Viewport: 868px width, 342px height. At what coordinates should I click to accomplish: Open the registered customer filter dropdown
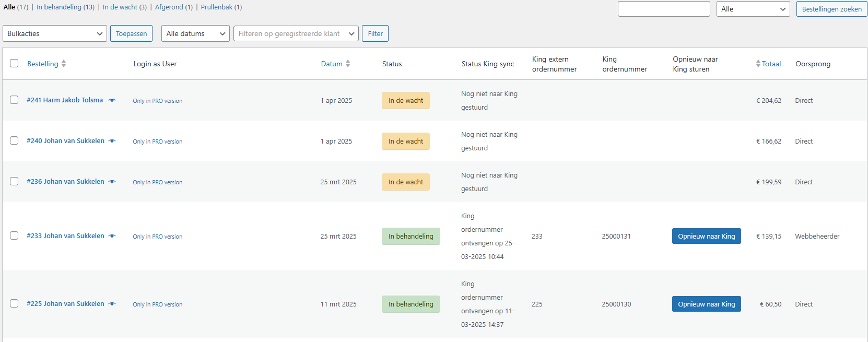pos(296,33)
